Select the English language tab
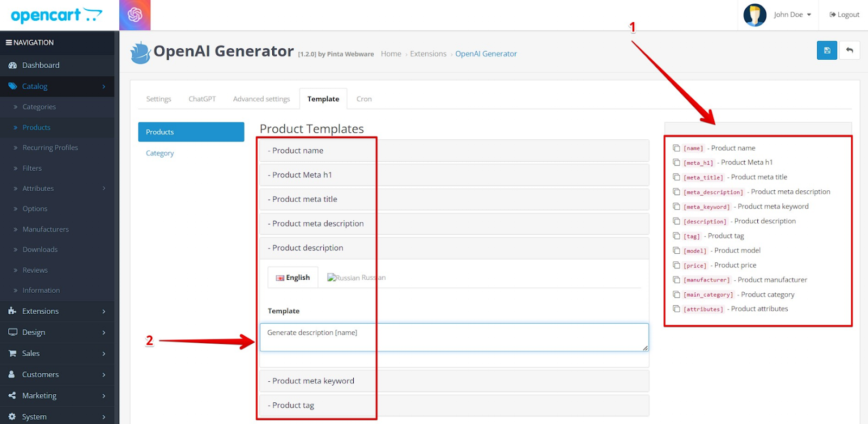 point(293,278)
